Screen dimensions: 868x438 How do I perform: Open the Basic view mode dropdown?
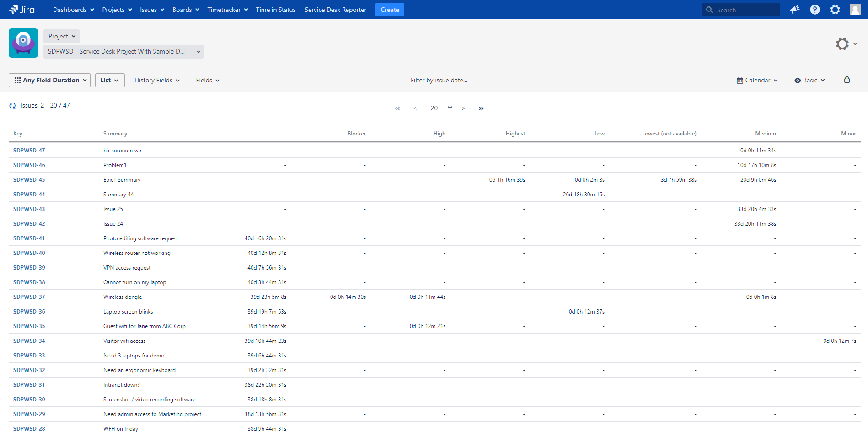[809, 80]
